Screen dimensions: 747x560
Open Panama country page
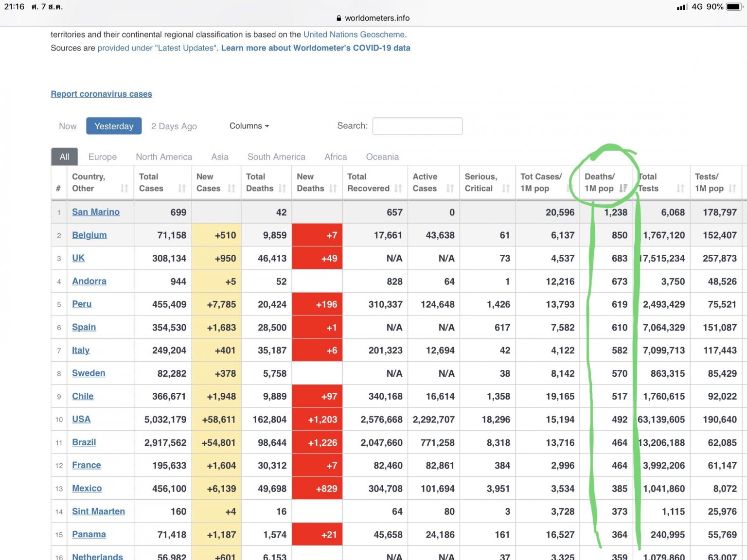click(x=89, y=534)
